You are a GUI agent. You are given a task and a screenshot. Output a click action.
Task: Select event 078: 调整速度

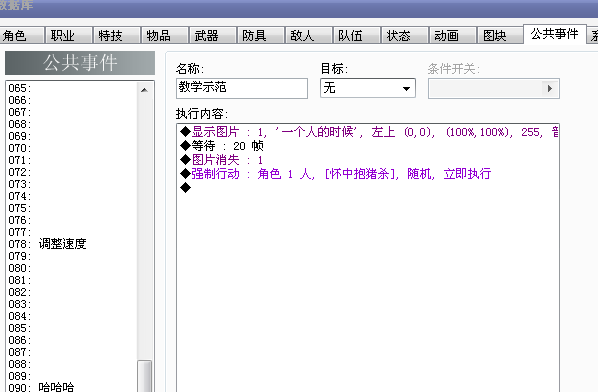[72, 244]
